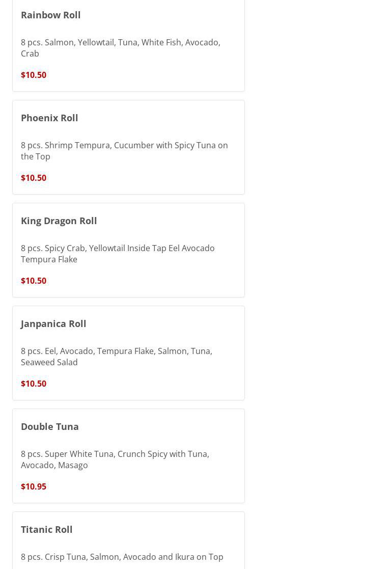Image resolution: width=392 pixels, height=569 pixels.
Task: Click the Rainbow Roll item title
Action: [51, 15]
